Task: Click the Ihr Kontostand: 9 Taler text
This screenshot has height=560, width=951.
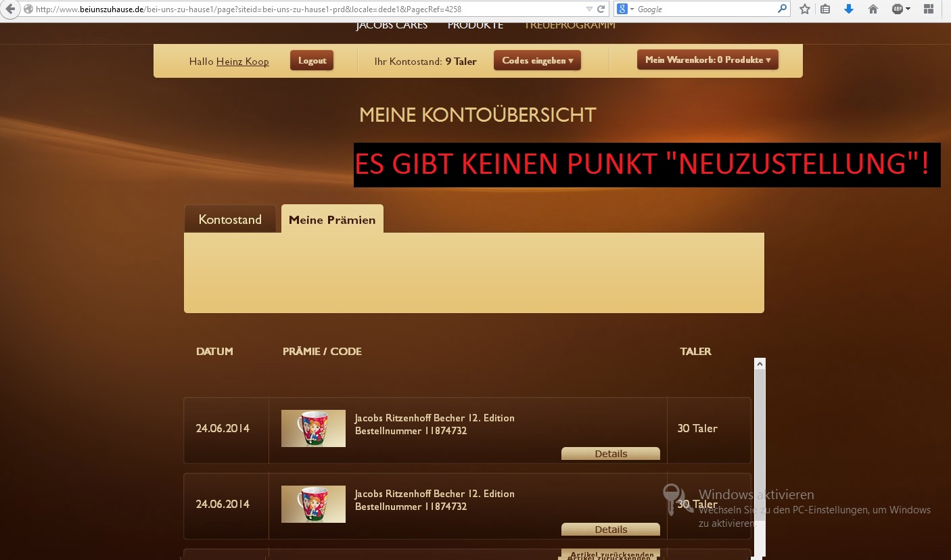Action: click(425, 62)
